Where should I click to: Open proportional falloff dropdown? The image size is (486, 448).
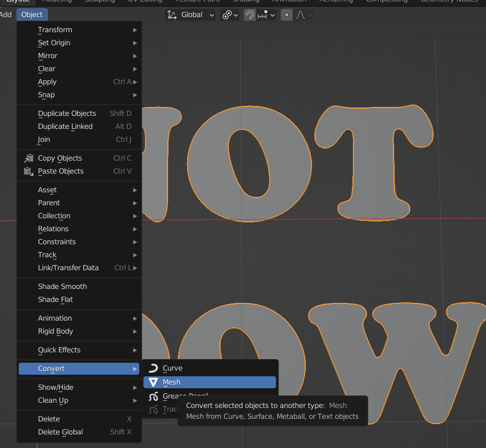[303, 15]
